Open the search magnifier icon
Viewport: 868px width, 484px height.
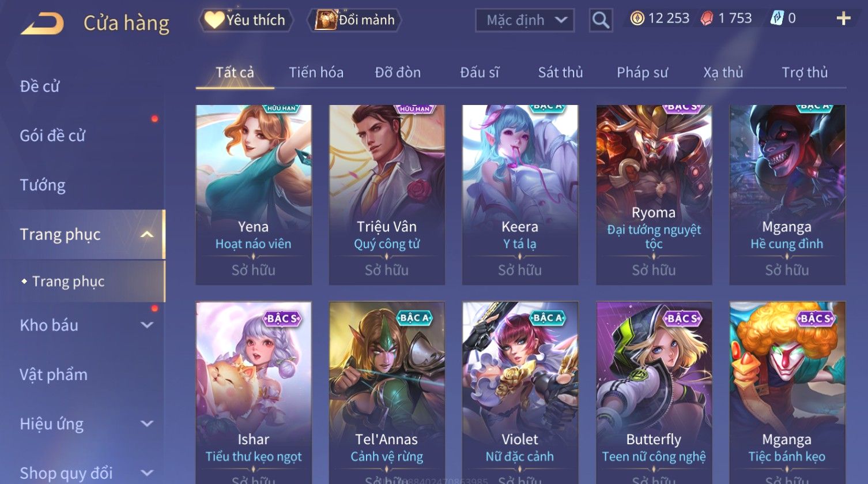click(601, 20)
